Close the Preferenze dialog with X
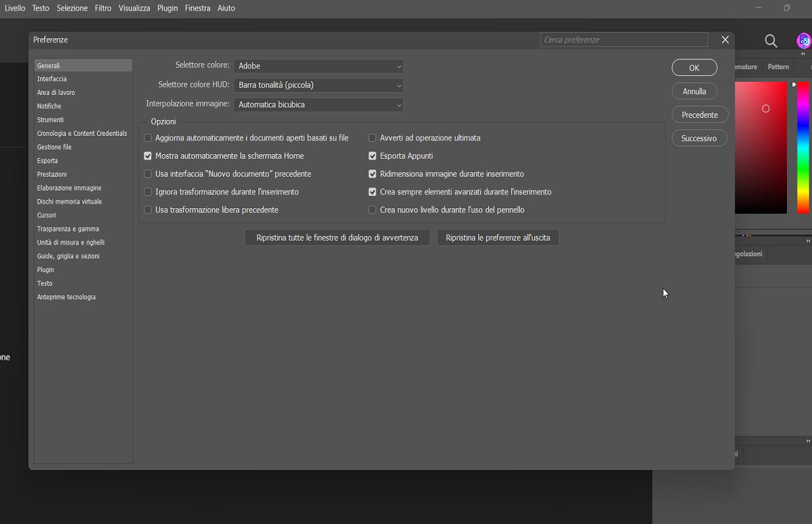The height and width of the screenshot is (524, 812). click(x=725, y=40)
